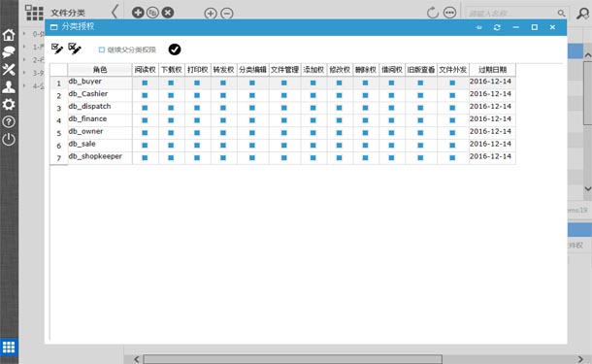Open the tools wrench sidebar icon

tap(9, 70)
